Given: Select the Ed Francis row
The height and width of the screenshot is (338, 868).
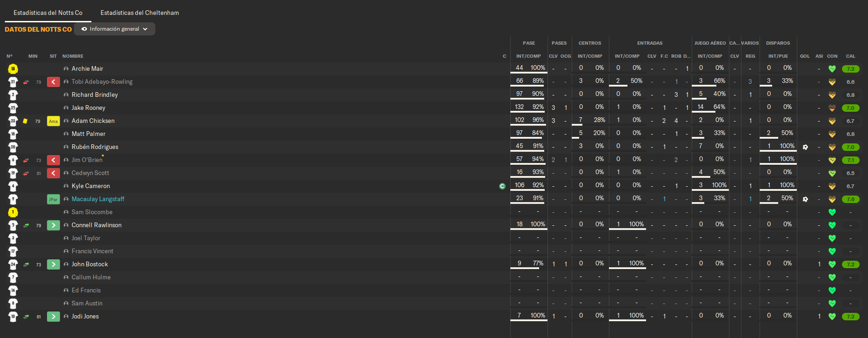Looking at the screenshot, I should pyautogui.click(x=434, y=291).
